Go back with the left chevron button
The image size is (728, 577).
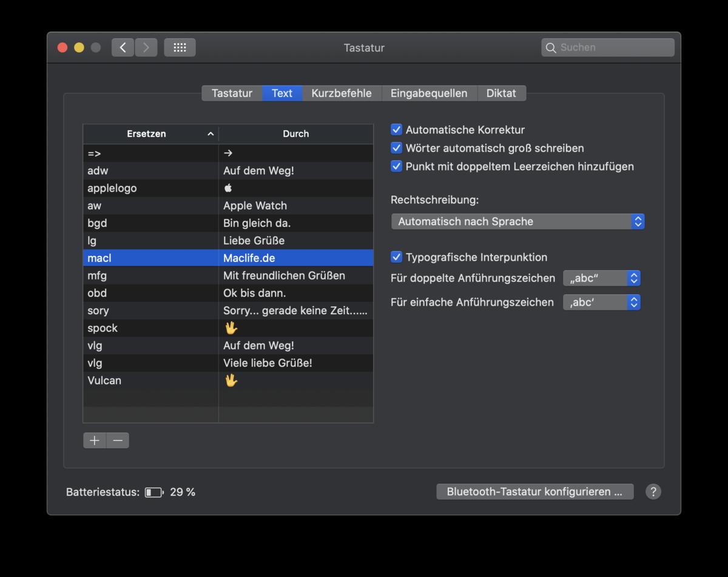coord(123,47)
